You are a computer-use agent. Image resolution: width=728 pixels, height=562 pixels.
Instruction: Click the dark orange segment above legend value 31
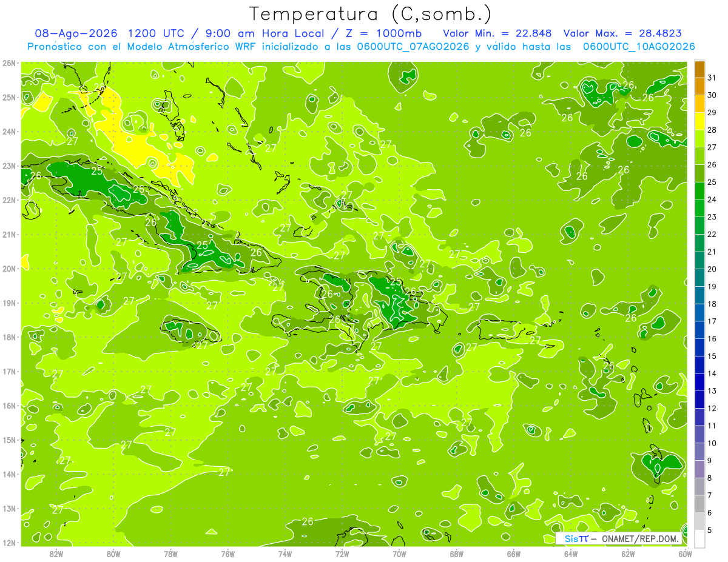(x=699, y=69)
